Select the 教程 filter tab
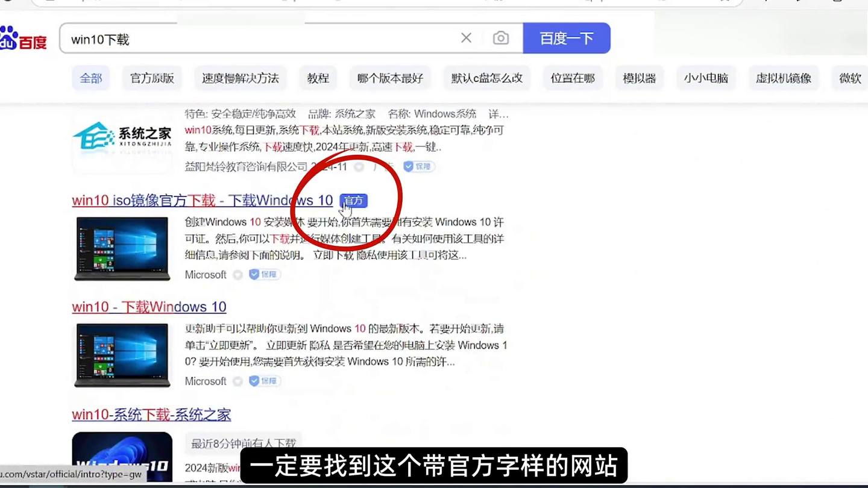The image size is (868, 488). 318,78
